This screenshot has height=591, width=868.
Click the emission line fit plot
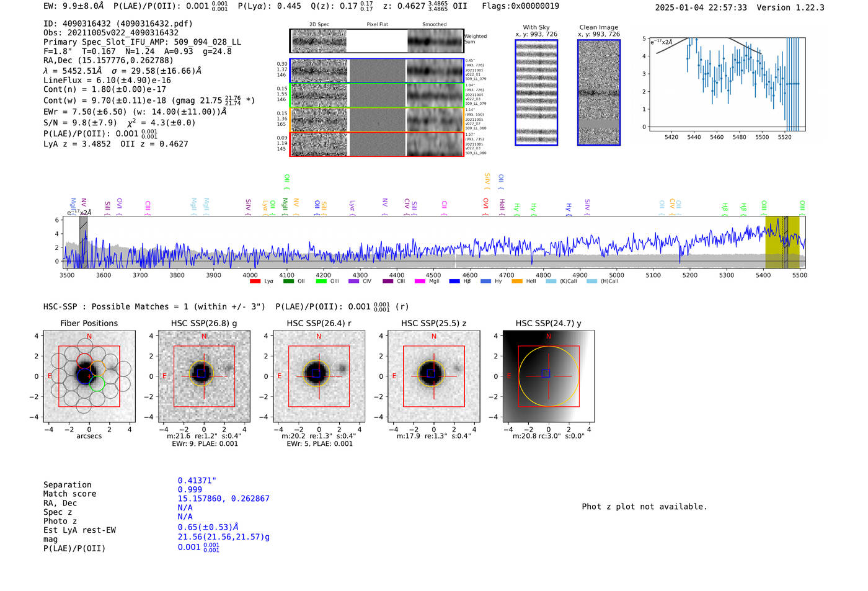(x=726, y=84)
